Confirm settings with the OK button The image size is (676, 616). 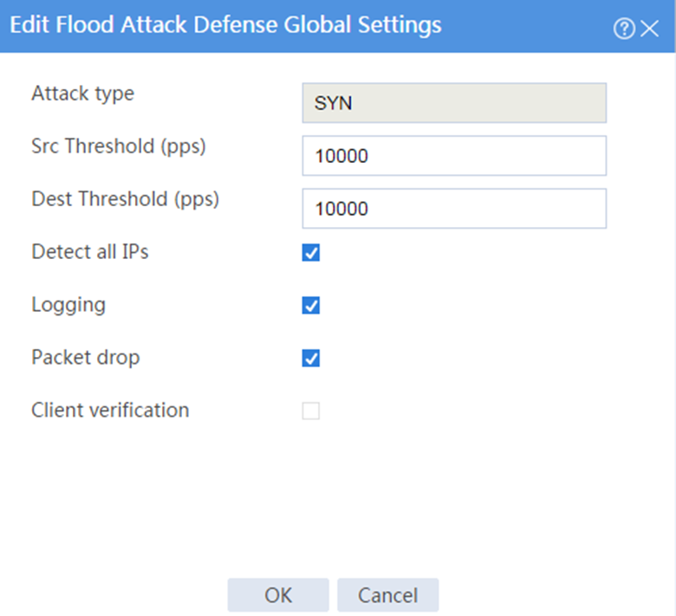tap(278, 595)
